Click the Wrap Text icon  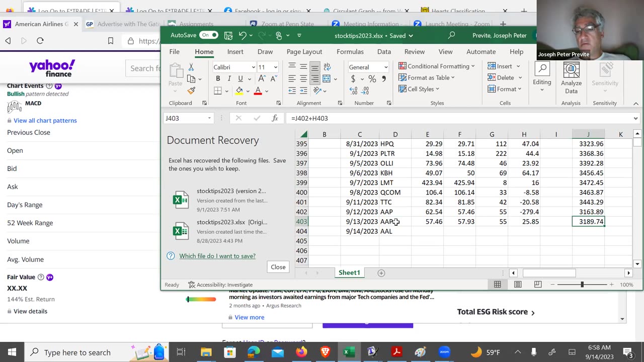(327, 66)
